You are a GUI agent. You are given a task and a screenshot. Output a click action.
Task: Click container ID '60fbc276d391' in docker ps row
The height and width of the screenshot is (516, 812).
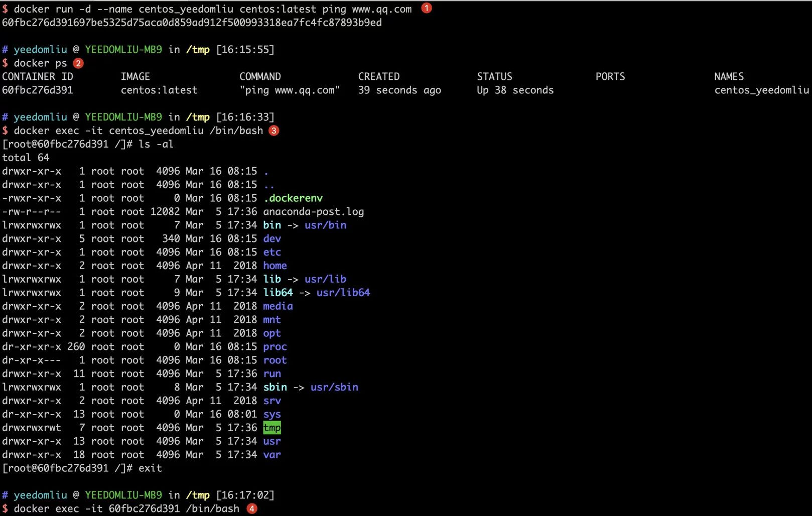pos(38,90)
